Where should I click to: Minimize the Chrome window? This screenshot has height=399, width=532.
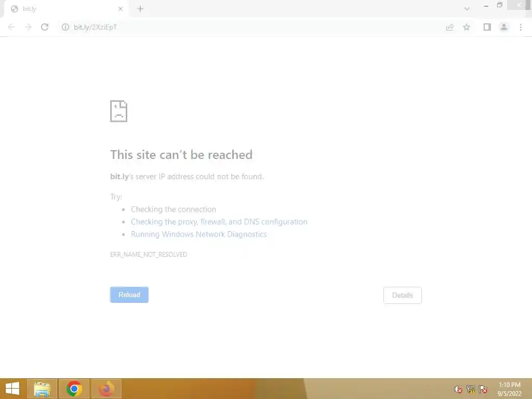coord(486,5)
